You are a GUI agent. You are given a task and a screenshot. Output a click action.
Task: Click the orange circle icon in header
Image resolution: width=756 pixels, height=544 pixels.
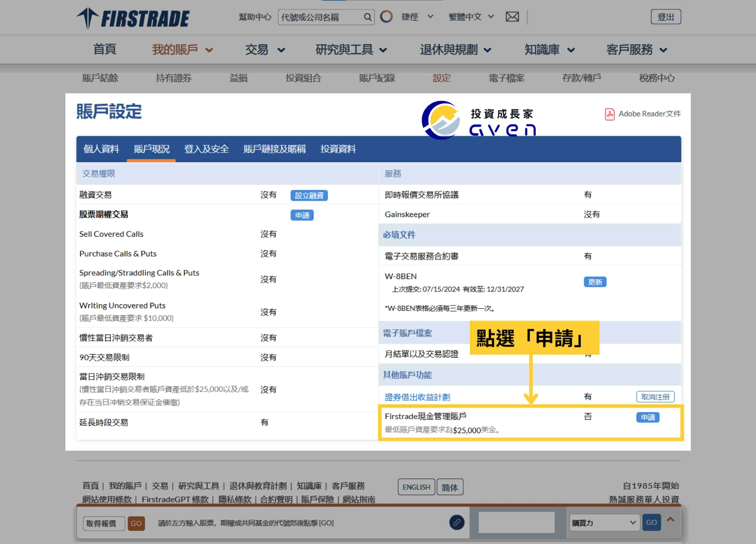[x=386, y=17]
